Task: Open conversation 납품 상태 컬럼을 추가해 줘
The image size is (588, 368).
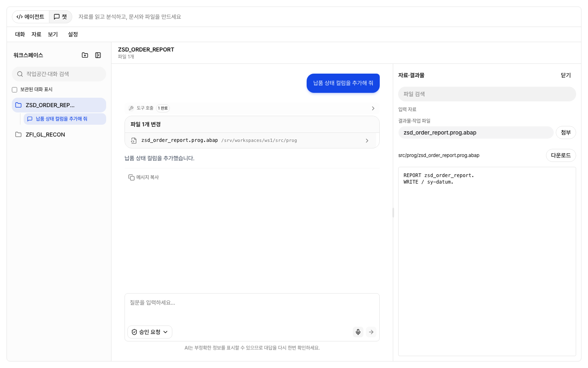Action: point(65,119)
